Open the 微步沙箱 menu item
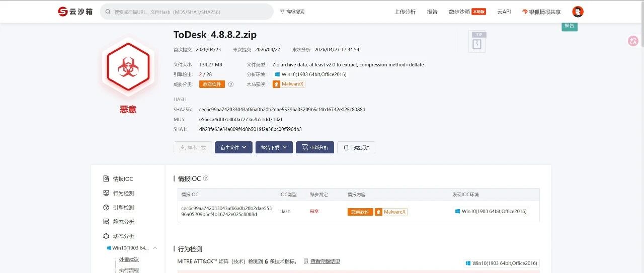 pyautogui.click(x=459, y=12)
